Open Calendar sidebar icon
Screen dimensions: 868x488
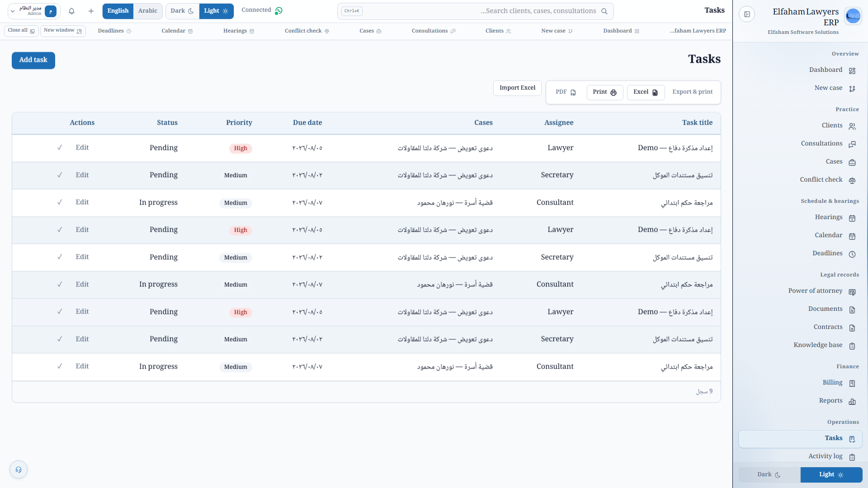point(852,236)
